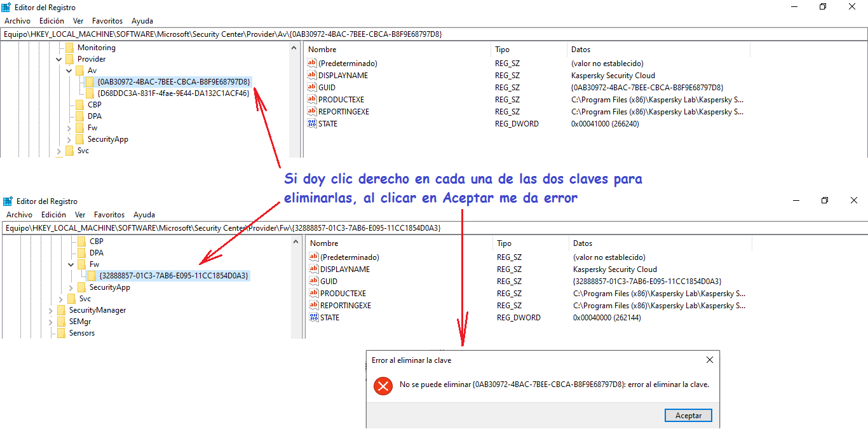Click STATE DWORD icon in bottom window
The width and height of the screenshot is (868, 429).
(x=313, y=317)
